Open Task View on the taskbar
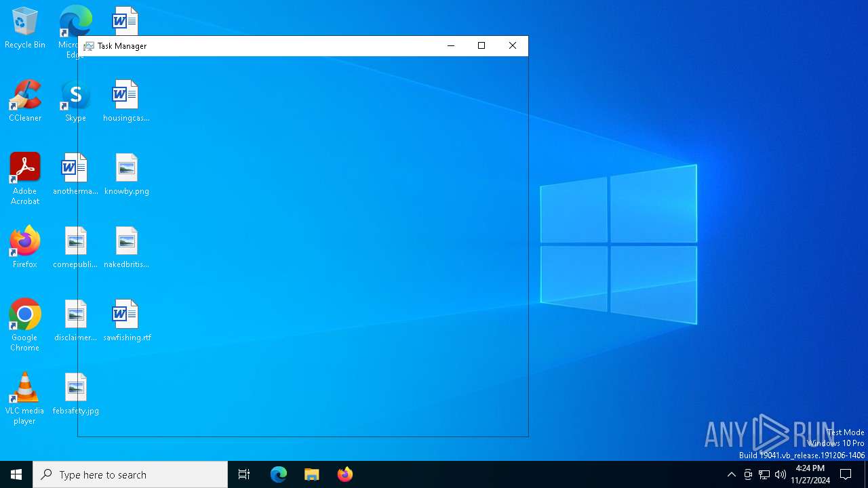The width and height of the screenshot is (868, 488). (x=244, y=474)
